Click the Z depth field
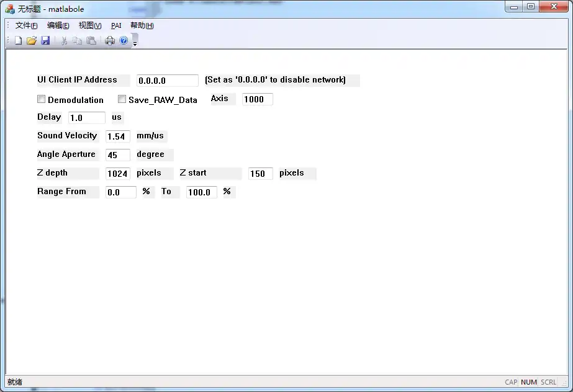This screenshot has width=573, height=392. click(118, 174)
